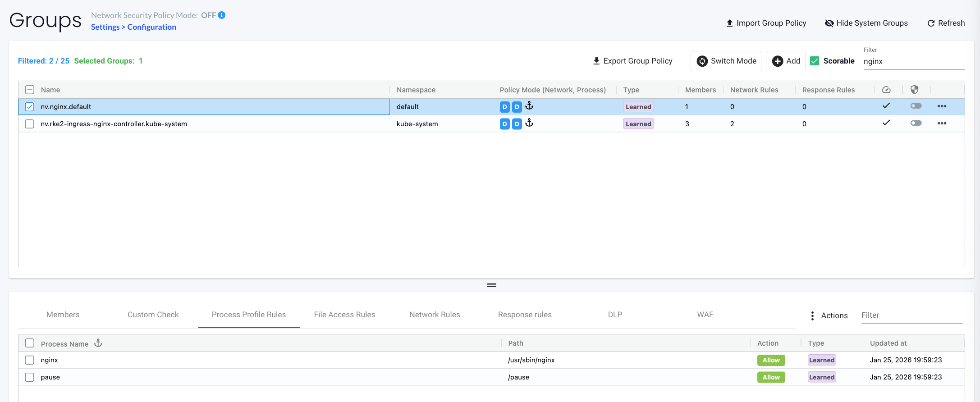Click the info icon beside Policy Mode OFF
Viewport: 980px width, 402px height.
click(222, 15)
